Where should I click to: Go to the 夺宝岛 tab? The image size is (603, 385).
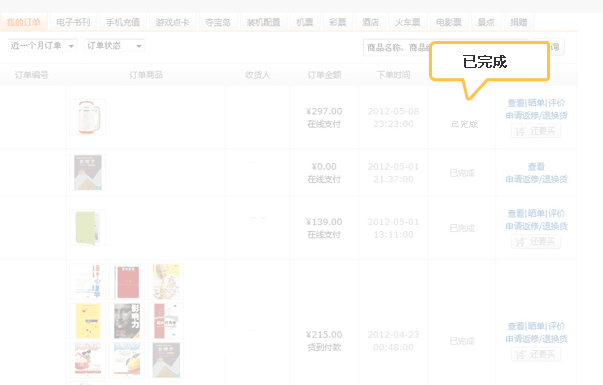[x=218, y=22]
